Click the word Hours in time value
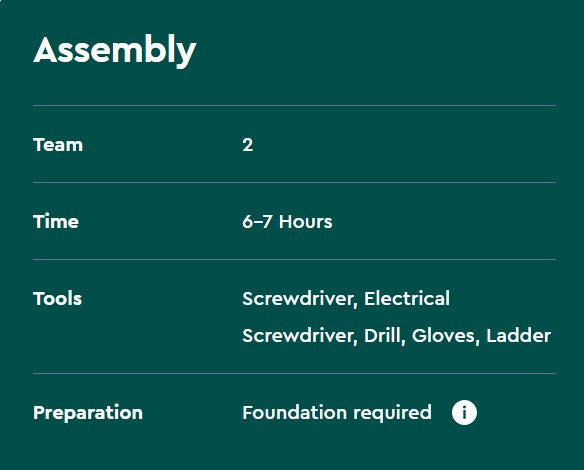This screenshot has width=584, height=470. click(305, 222)
